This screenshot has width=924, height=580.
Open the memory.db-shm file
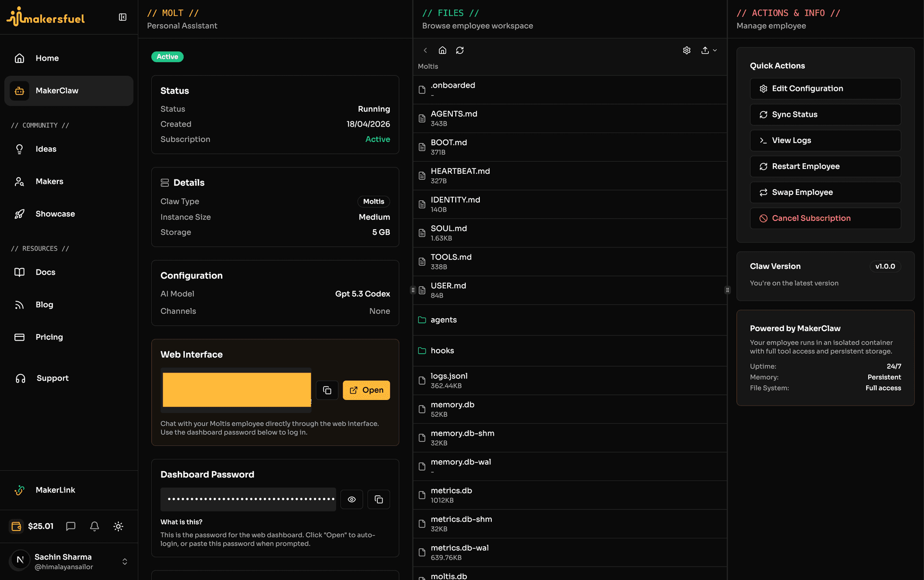tap(570, 438)
